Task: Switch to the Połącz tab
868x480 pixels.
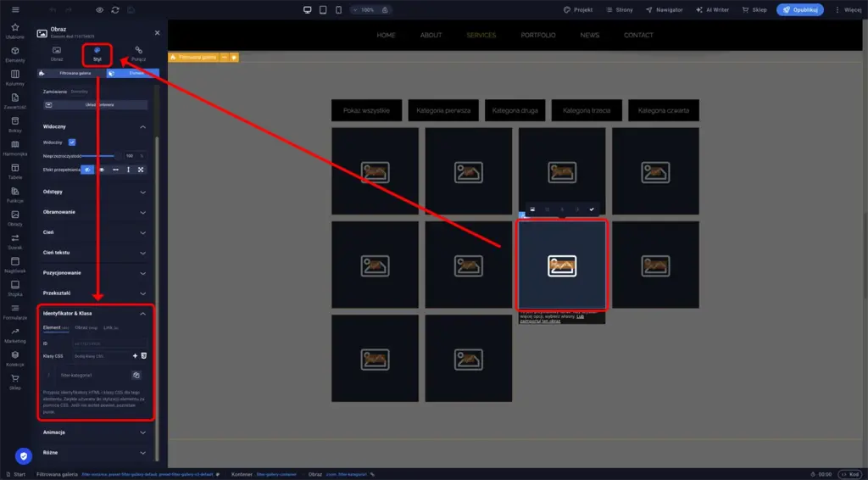Action: [138, 53]
